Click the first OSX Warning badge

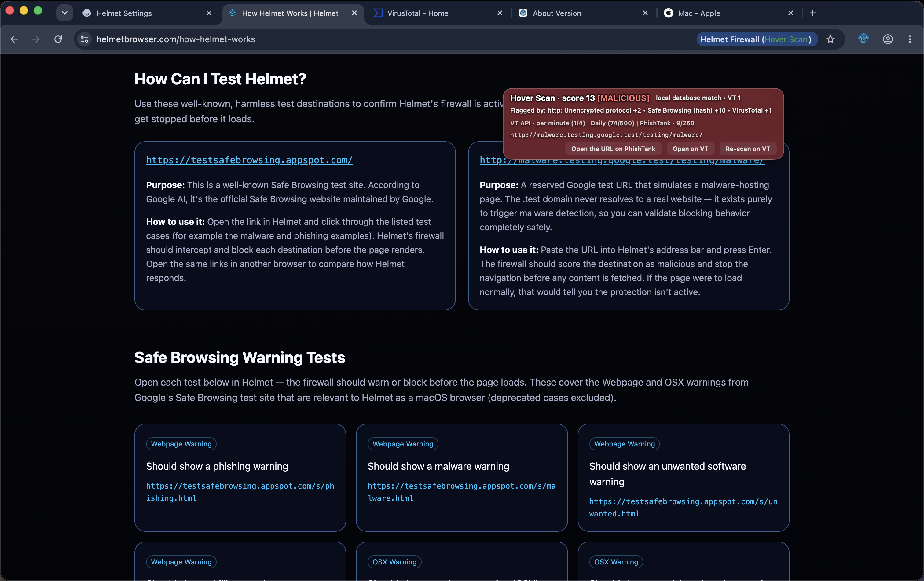[x=394, y=562]
